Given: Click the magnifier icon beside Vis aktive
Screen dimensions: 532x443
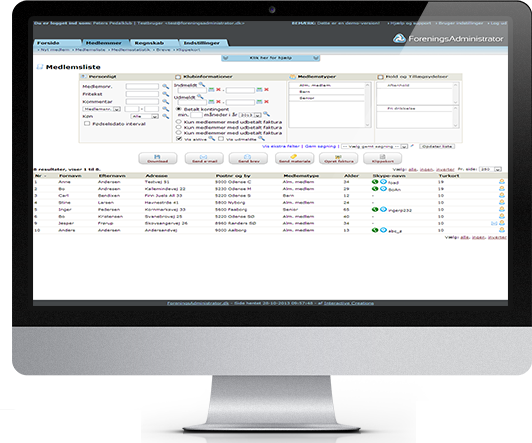Looking at the screenshot, I should [x=212, y=139].
